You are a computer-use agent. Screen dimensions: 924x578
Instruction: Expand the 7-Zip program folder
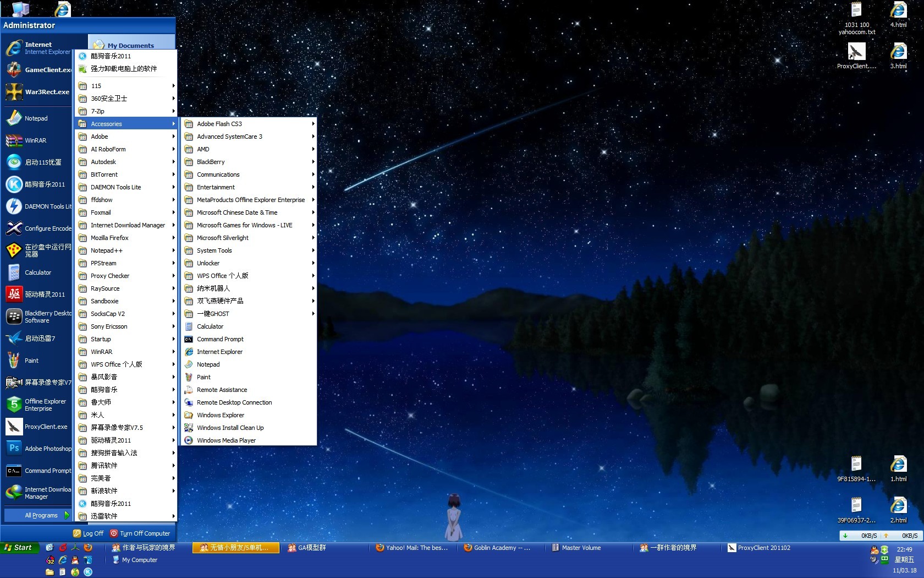click(126, 111)
